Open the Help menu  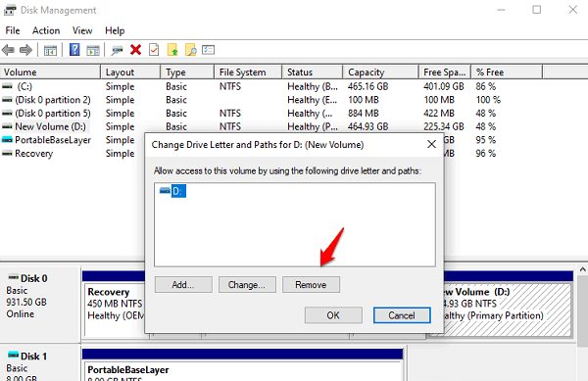pyautogui.click(x=115, y=30)
